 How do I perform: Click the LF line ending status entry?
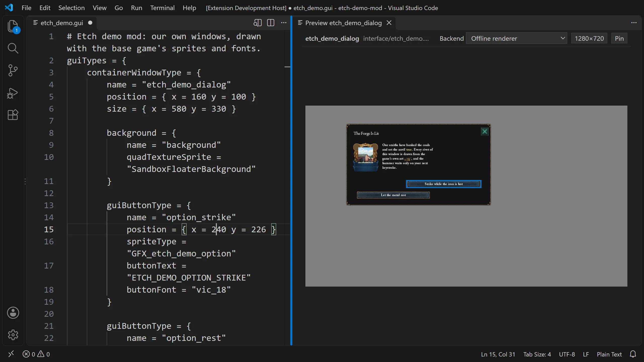[x=586, y=354]
